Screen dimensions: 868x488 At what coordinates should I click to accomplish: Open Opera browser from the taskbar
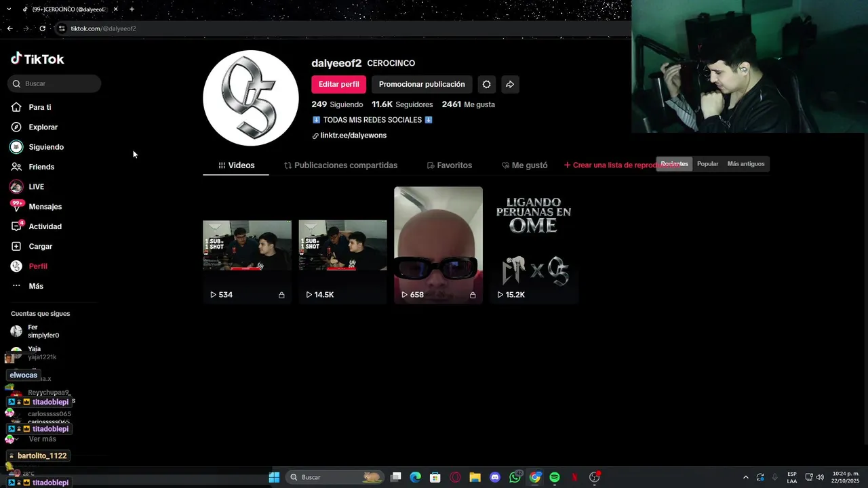[x=455, y=477]
